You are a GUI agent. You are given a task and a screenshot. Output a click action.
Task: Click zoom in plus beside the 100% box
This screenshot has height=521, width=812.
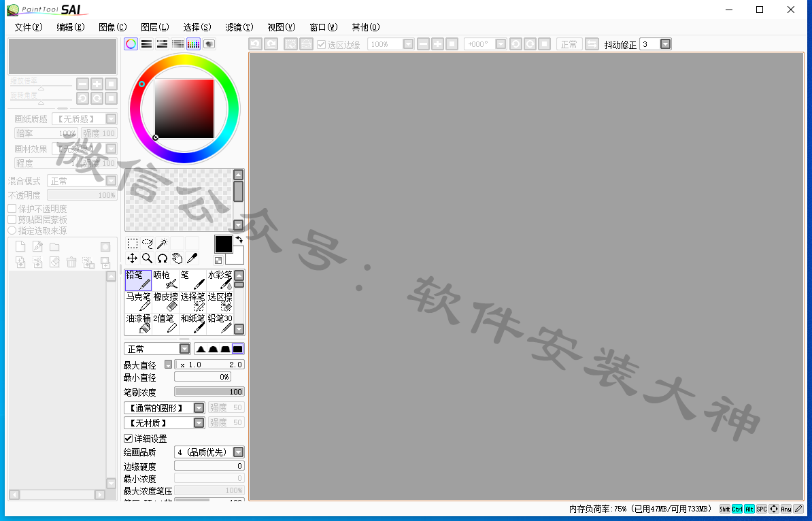(x=437, y=44)
